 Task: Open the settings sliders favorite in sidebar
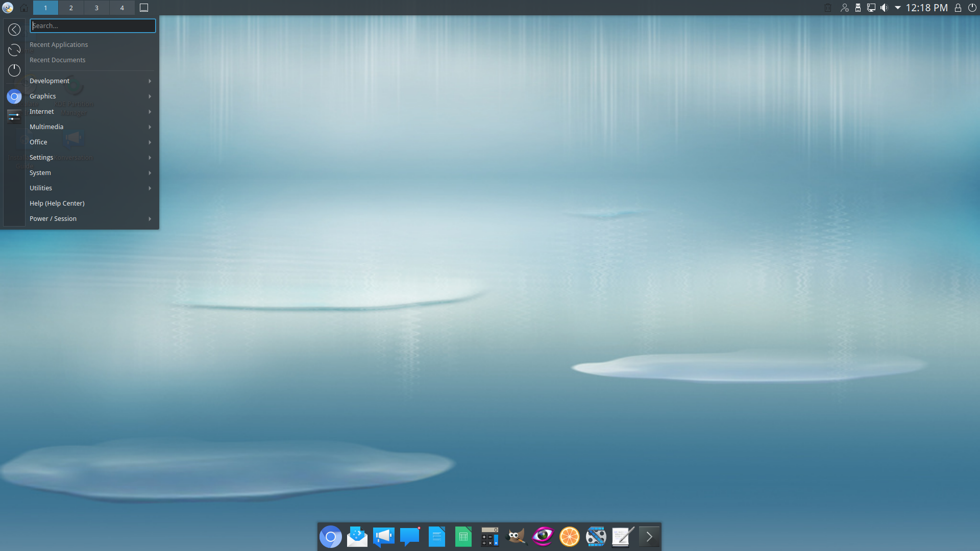(14, 116)
